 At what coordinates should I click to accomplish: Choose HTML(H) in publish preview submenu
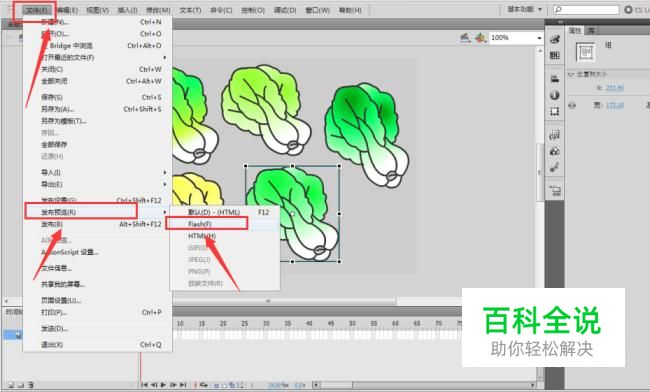[x=225, y=236]
